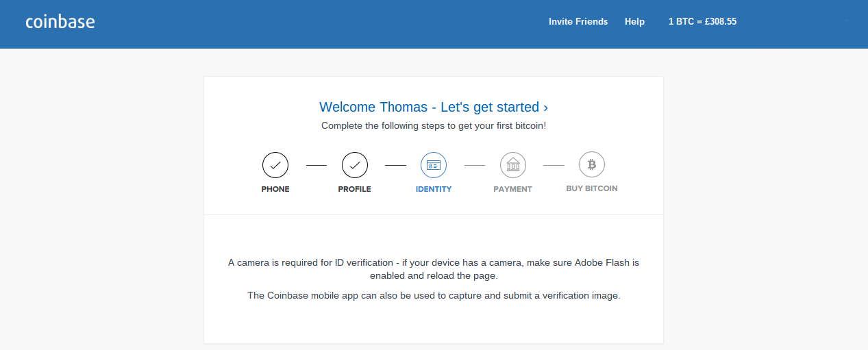This screenshot has height=350, width=868.
Task: Click the camera required for ID verification message
Action: [x=434, y=269]
